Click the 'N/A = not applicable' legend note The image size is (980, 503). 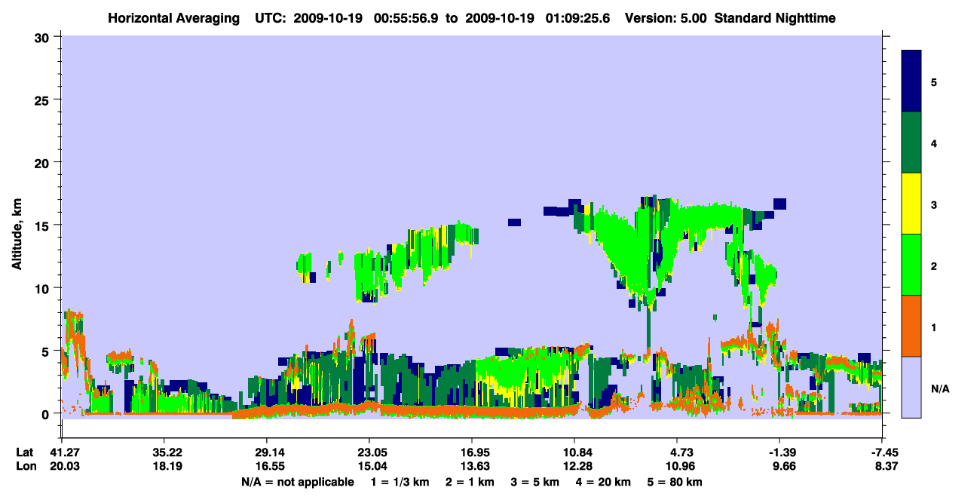297,482
